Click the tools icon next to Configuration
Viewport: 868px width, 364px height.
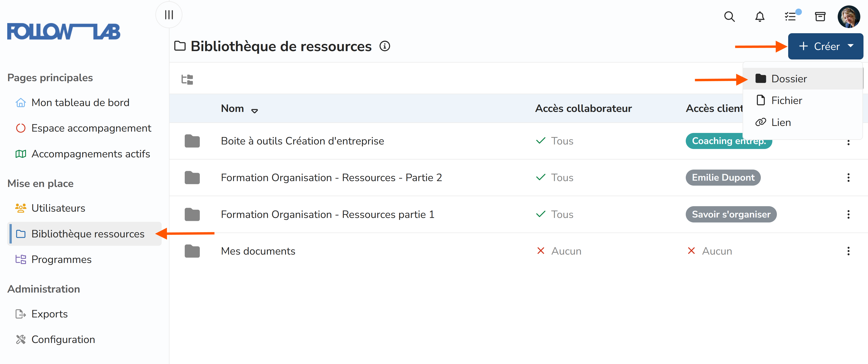(21, 339)
